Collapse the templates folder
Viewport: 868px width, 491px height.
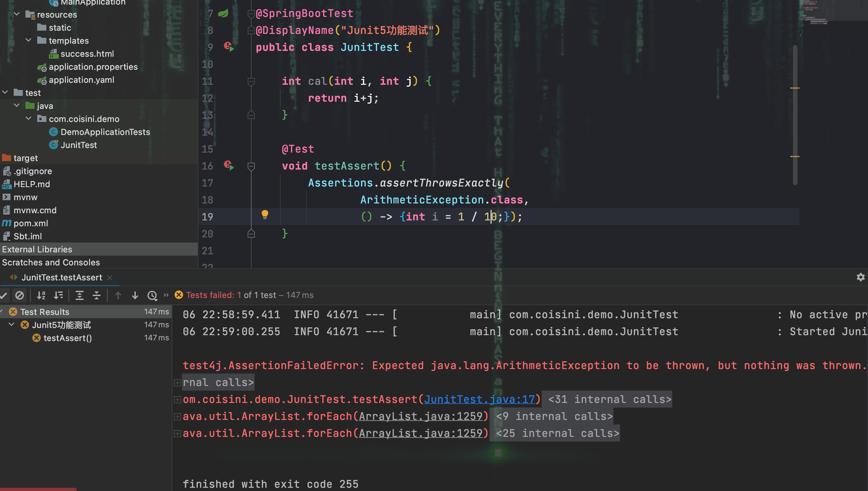(x=28, y=40)
